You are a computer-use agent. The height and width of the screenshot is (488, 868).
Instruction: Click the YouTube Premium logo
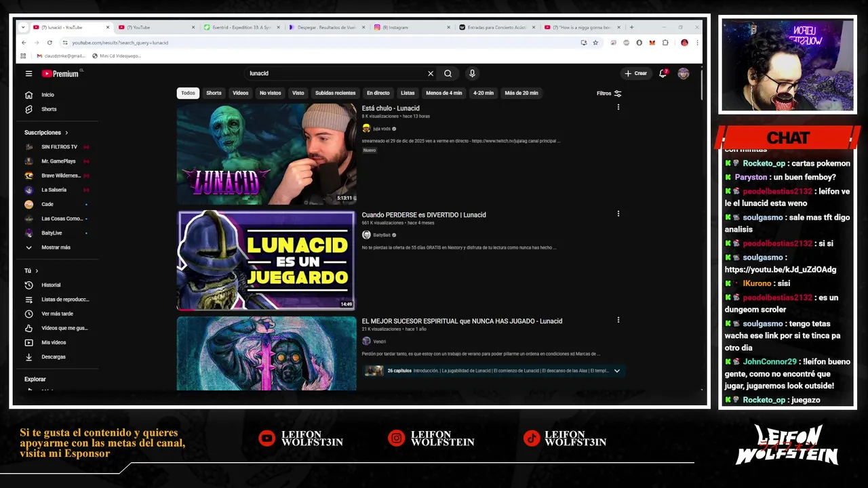60,73
